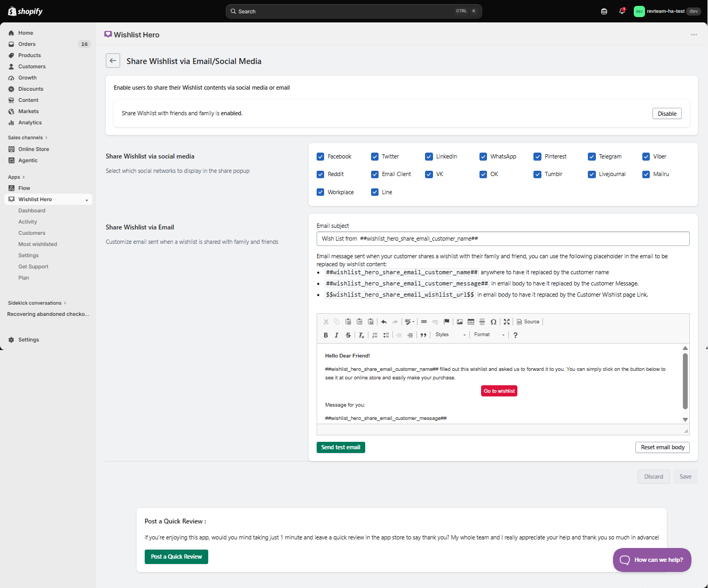Apply Block Quote formatting

pos(423,335)
